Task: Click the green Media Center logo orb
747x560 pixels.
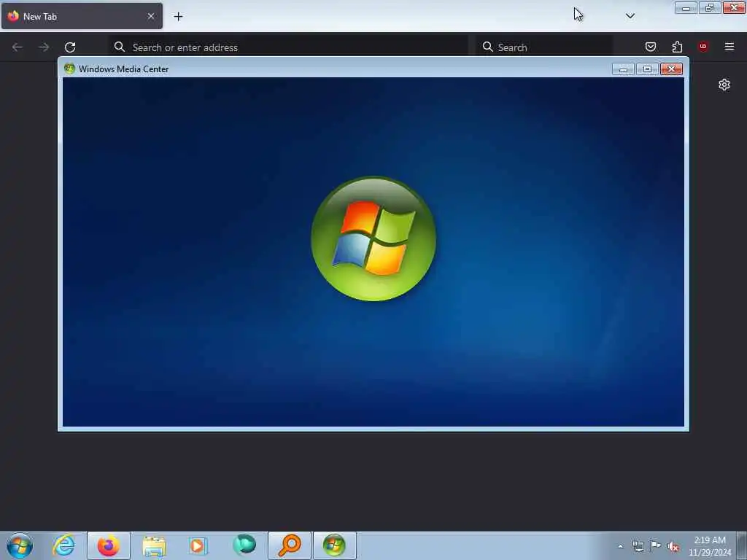Action: (373, 238)
